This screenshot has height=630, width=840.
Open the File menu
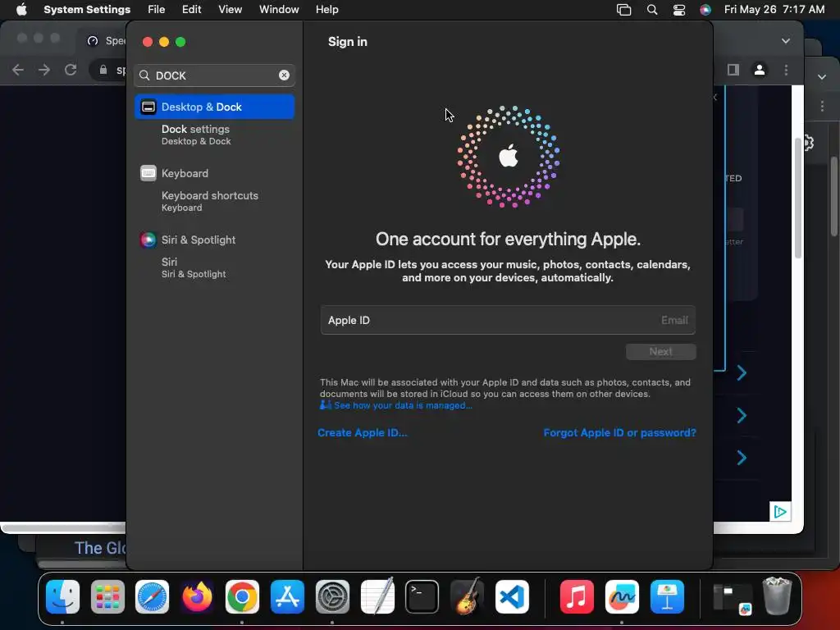157,10
